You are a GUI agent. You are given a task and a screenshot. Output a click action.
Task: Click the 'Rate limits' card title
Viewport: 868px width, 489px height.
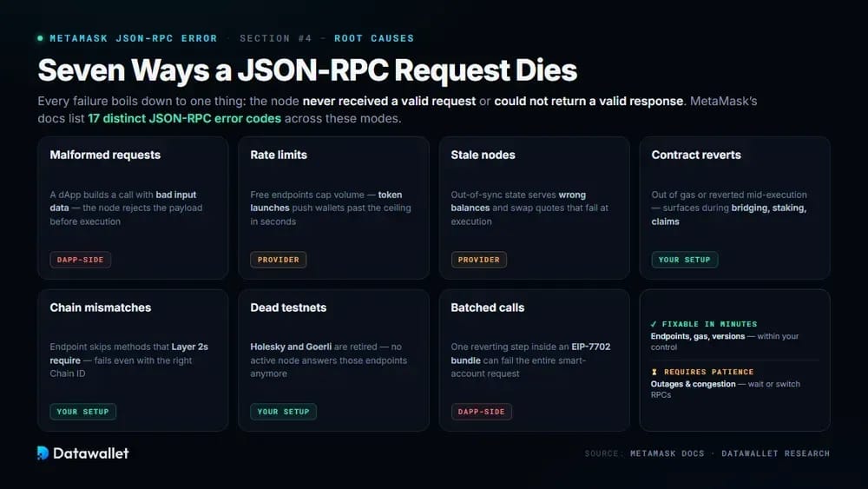279,155
